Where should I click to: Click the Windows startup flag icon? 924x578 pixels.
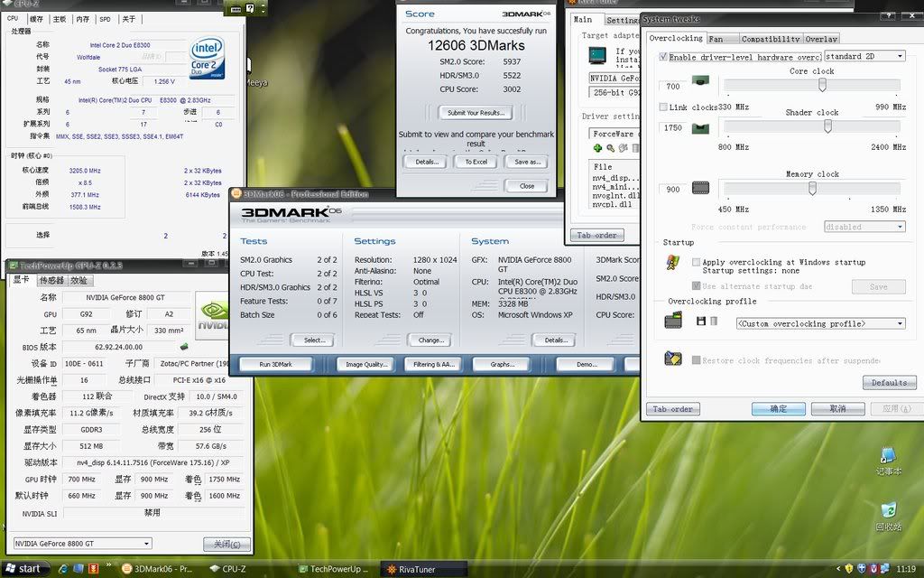(x=673, y=263)
